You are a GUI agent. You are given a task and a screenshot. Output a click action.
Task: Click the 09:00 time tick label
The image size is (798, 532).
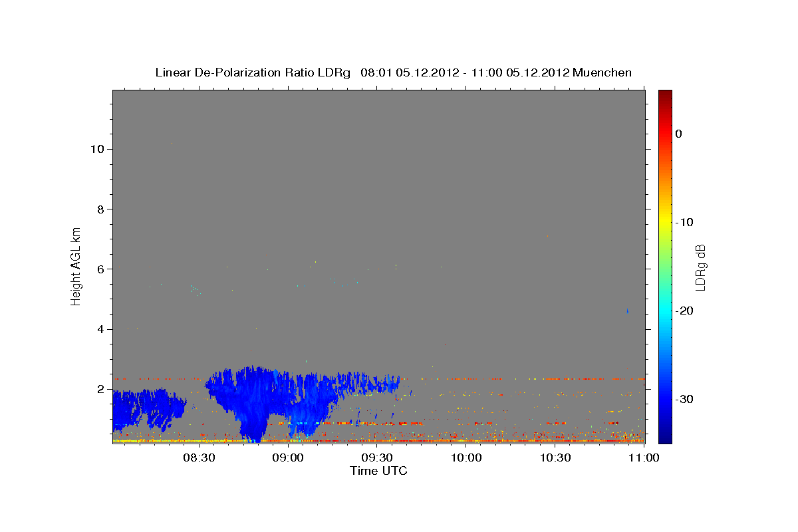click(x=289, y=458)
